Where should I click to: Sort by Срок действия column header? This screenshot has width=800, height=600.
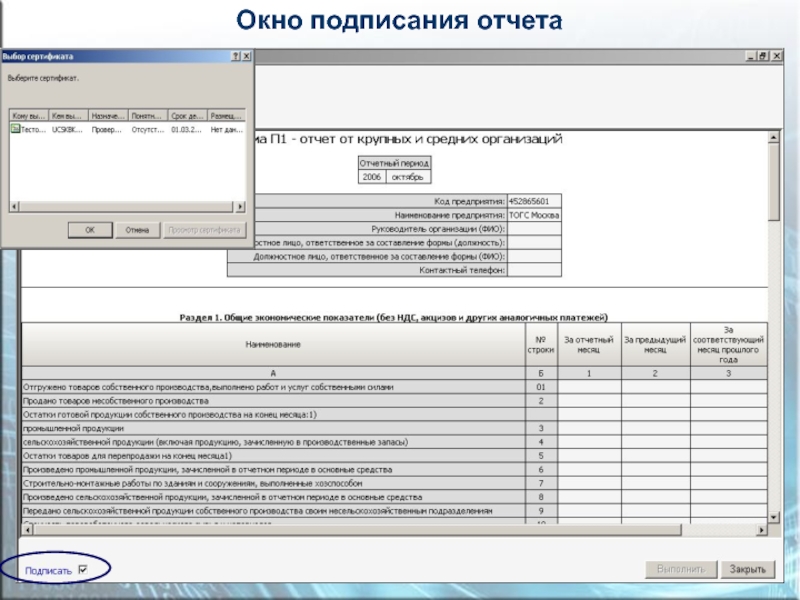coord(187,116)
